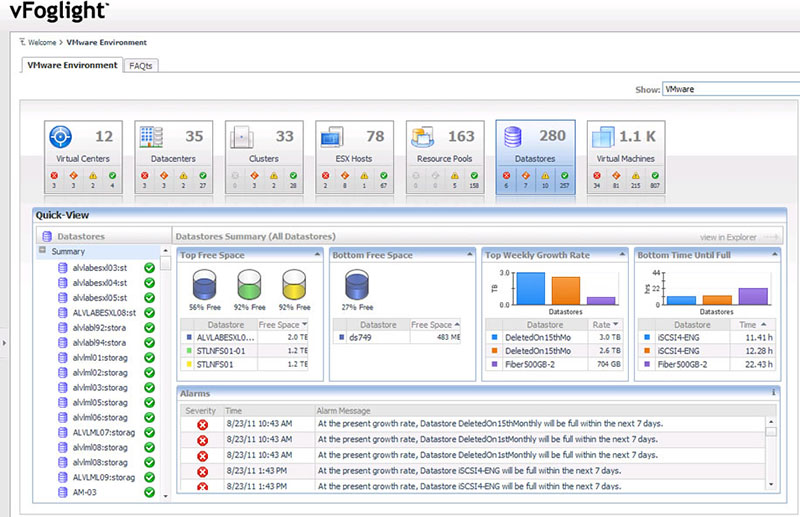Viewport: 800px width, 517px height.
Task: Collapse the Bottom Free Space panel
Action: click(x=469, y=254)
